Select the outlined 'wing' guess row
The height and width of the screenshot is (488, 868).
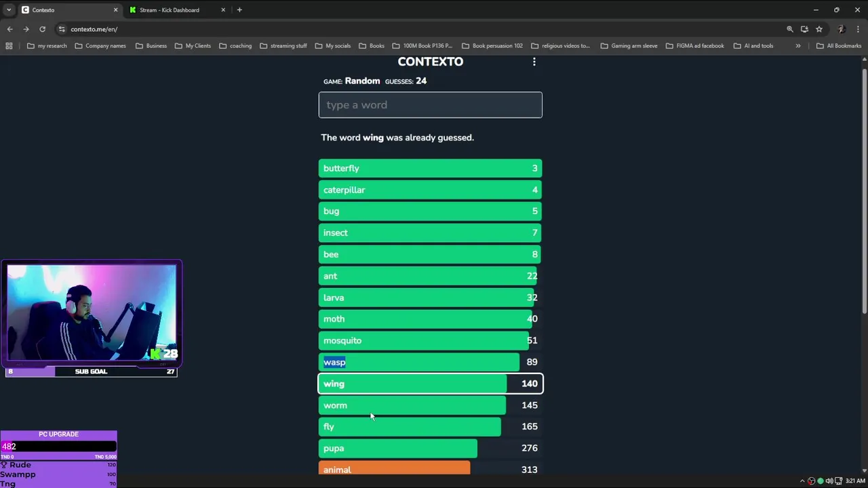coord(431,384)
